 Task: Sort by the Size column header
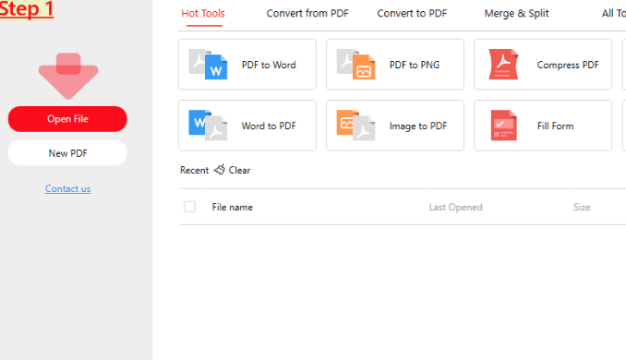(x=582, y=207)
